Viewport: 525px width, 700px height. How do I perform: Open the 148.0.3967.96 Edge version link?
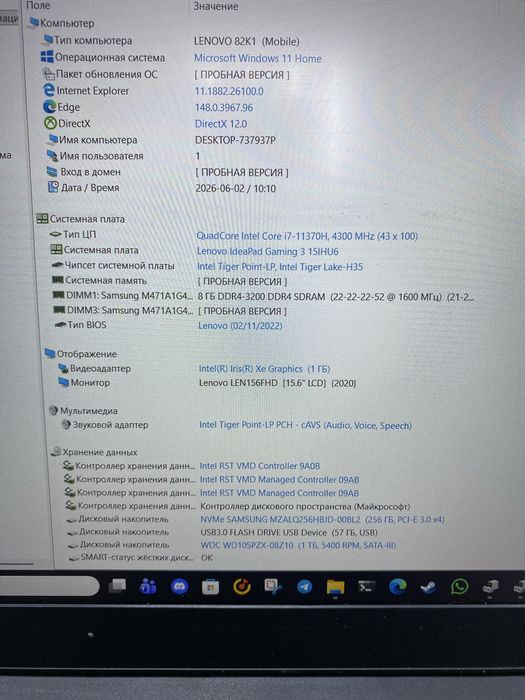coord(224,108)
